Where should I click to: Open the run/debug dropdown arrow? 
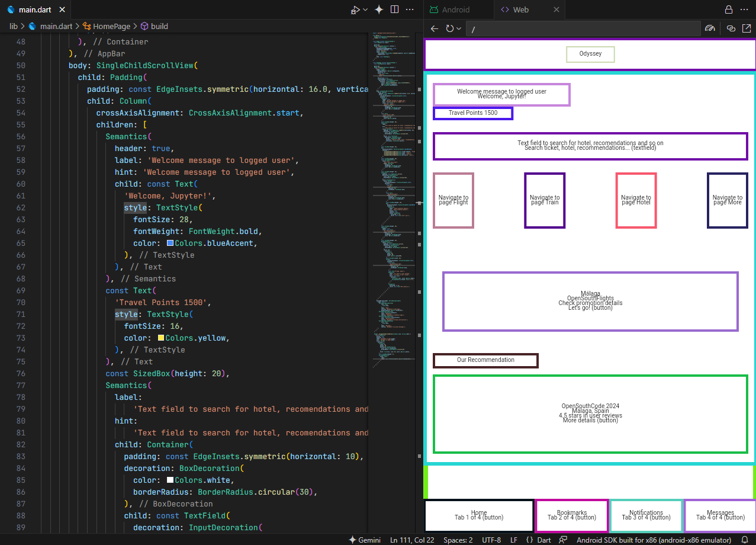click(365, 9)
